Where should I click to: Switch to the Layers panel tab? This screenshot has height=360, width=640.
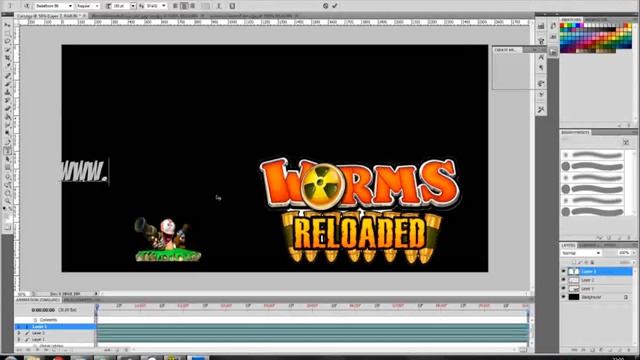[x=568, y=245]
